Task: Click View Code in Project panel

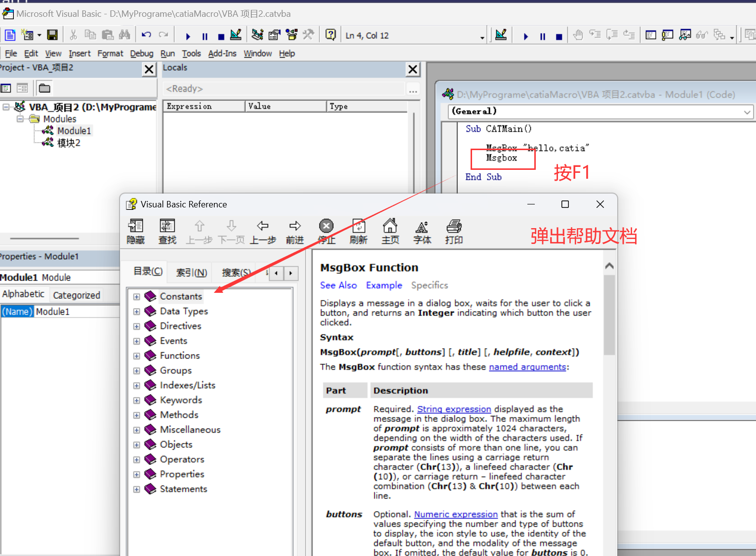Action: click(6, 88)
